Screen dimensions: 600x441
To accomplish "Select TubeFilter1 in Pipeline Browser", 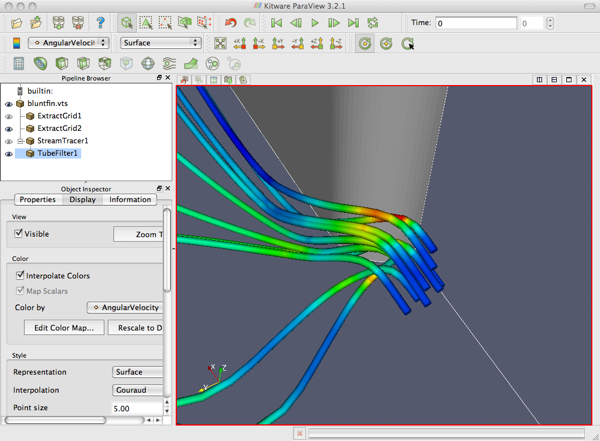I will 57,154.
